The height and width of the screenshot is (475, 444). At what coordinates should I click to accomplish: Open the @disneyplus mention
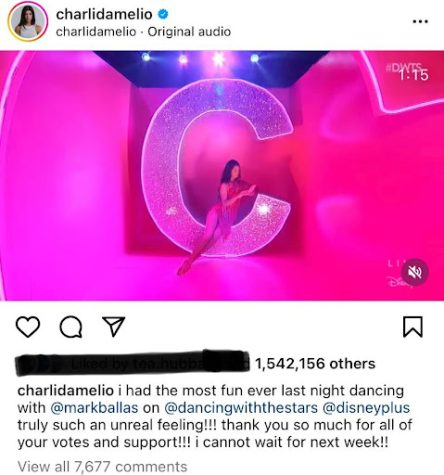pos(366,408)
